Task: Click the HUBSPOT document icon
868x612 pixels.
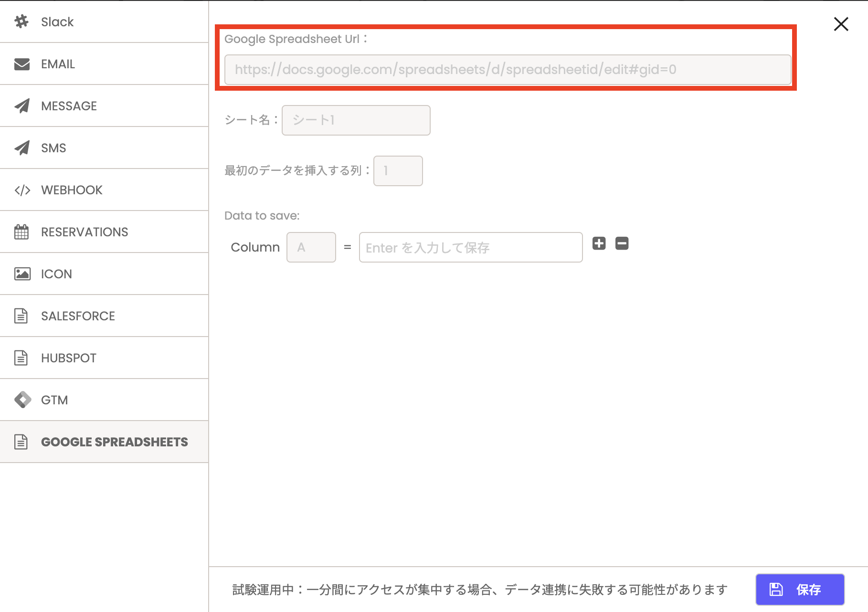Action: [21, 358]
